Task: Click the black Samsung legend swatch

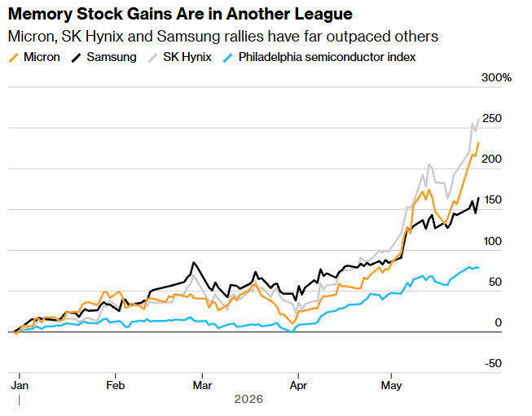Action: tap(77, 58)
